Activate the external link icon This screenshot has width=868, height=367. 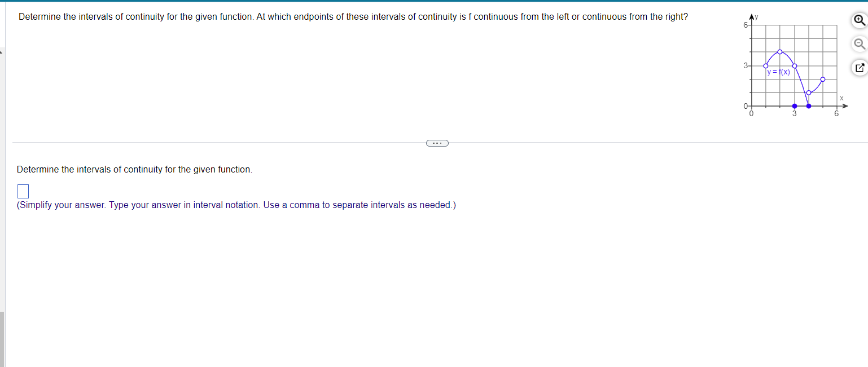[x=858, y=68]
